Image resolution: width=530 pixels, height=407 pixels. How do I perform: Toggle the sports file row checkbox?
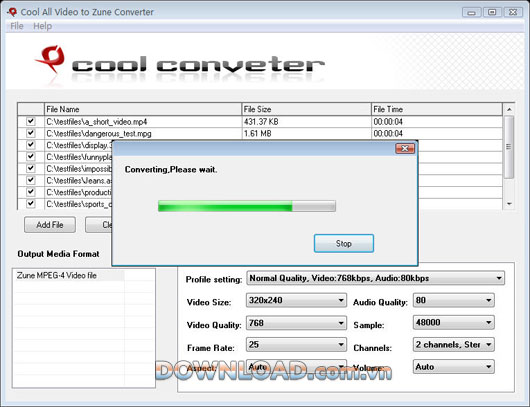(31, 204)
